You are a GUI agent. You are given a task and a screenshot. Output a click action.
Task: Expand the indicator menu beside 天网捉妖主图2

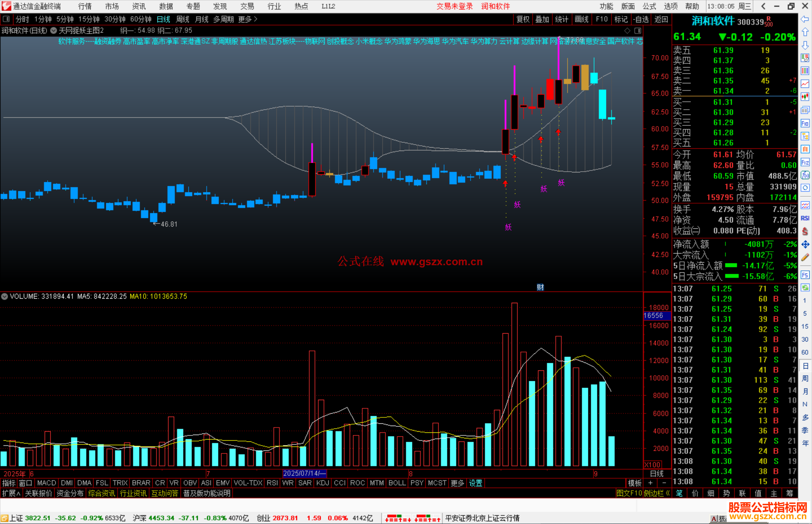point(54,30)
